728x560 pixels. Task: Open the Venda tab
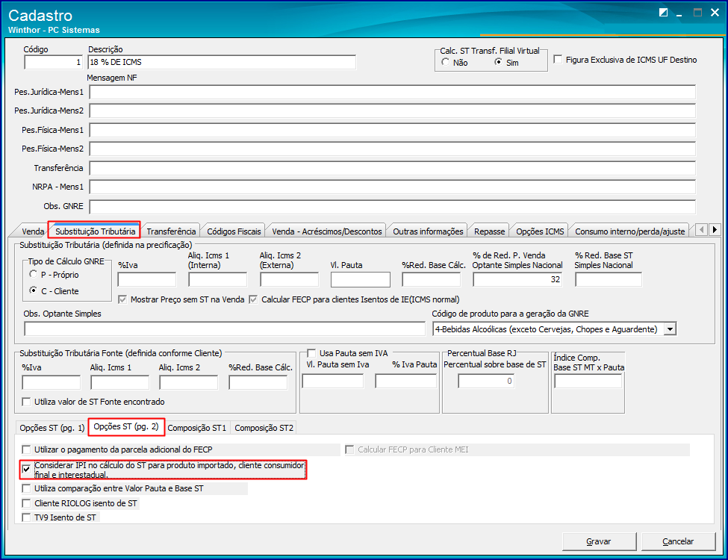click(x=33, y=231)
